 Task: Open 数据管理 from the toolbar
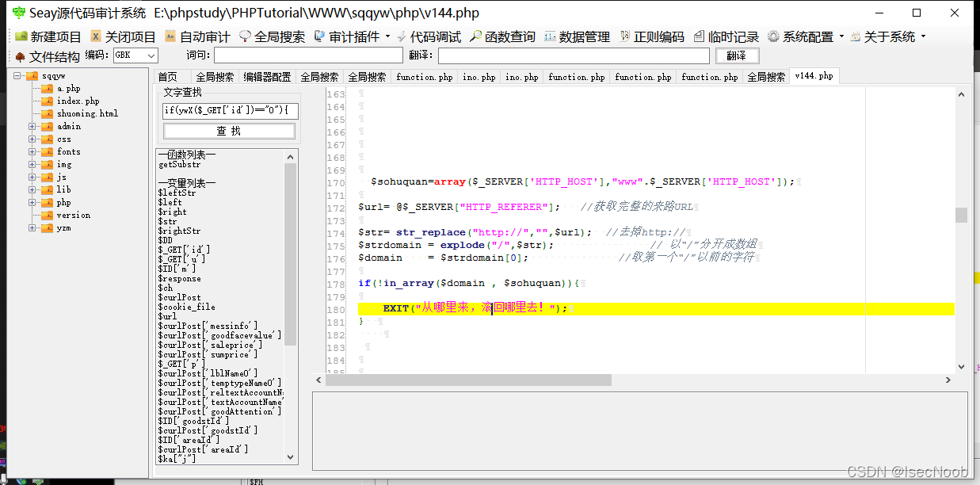[578, 36]
